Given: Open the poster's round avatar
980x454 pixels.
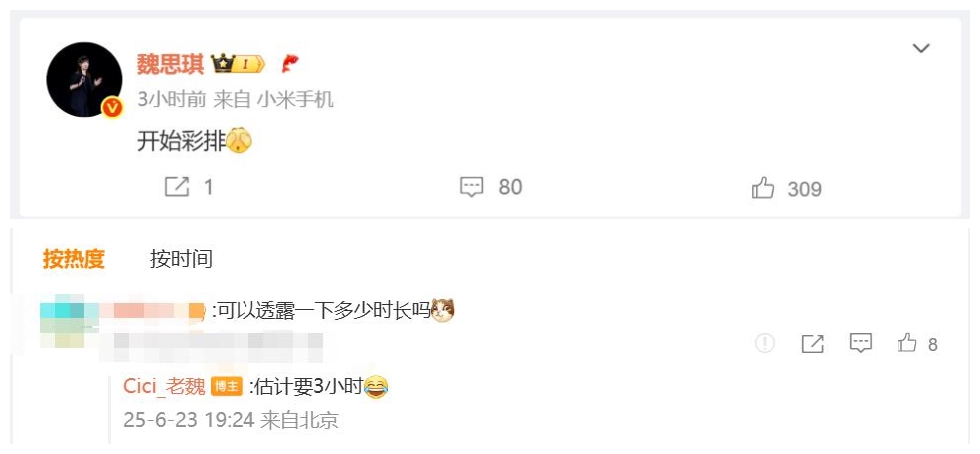Looking at the screenshot, I should (x=84, y=79).
